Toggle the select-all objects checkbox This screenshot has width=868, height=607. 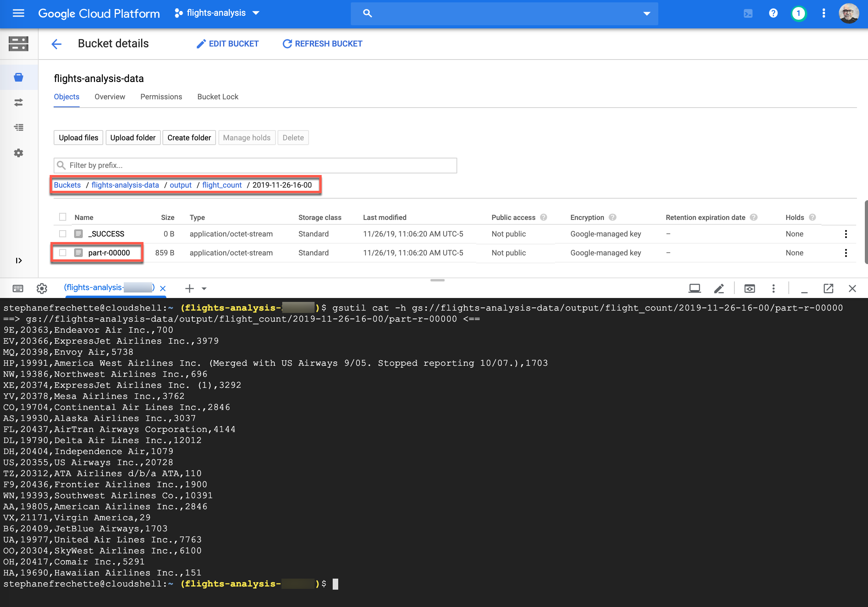63,217
